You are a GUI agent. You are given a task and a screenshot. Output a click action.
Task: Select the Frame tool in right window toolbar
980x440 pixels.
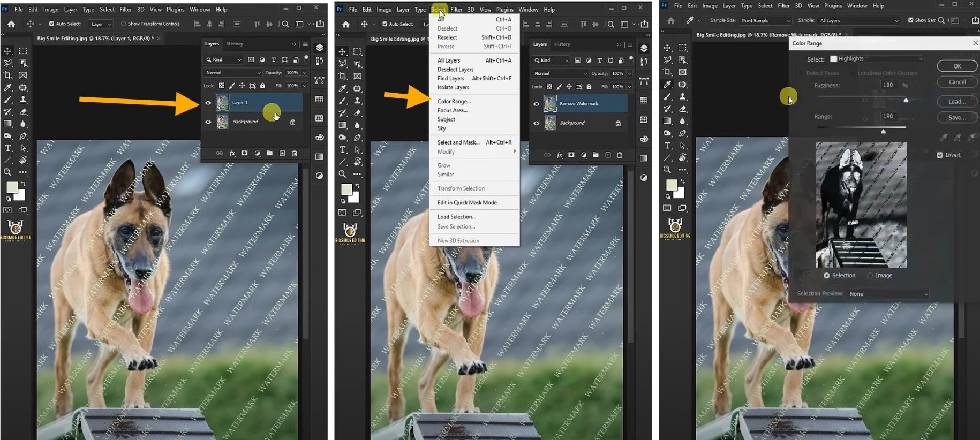[x=683, y=72]
